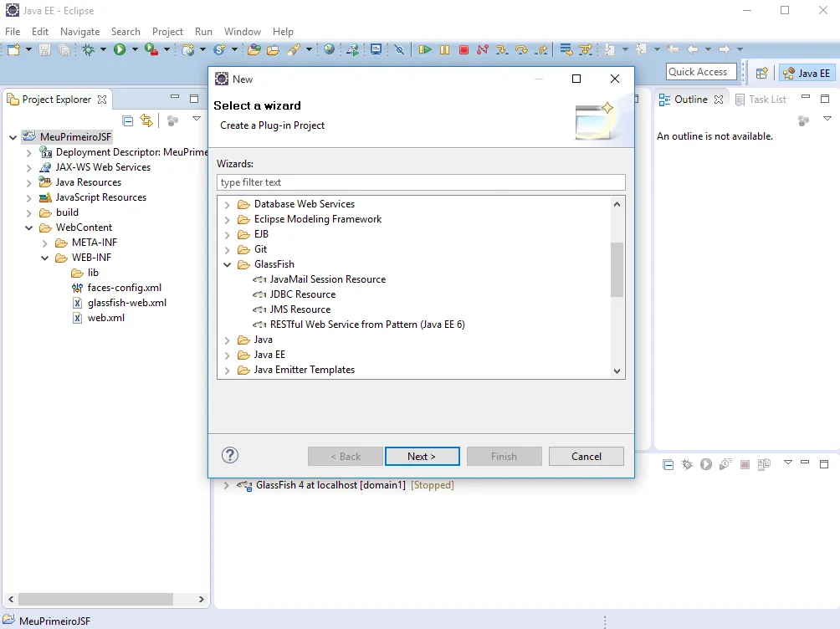Expand the GlassFish 4 server entry
This screenshot has height=629, width=840.
pyautogui.click(x=226, y=485)
